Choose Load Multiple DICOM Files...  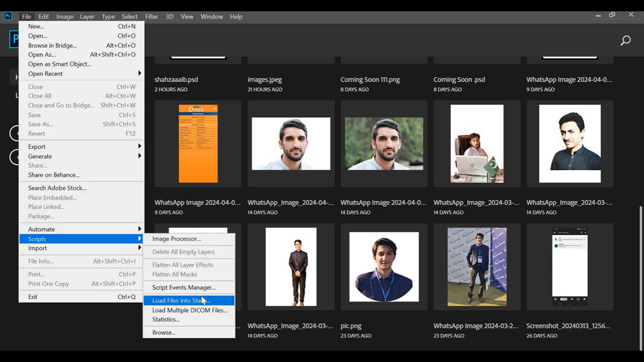189,310
